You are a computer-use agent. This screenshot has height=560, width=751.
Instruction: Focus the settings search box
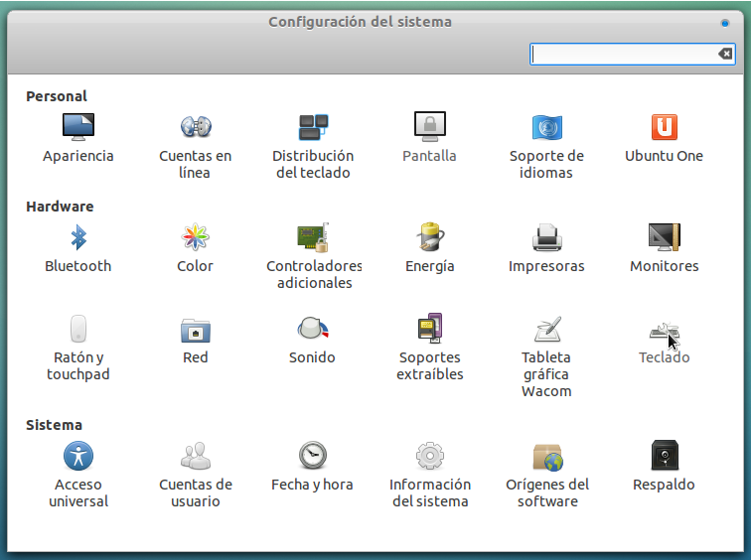[632, 54]
